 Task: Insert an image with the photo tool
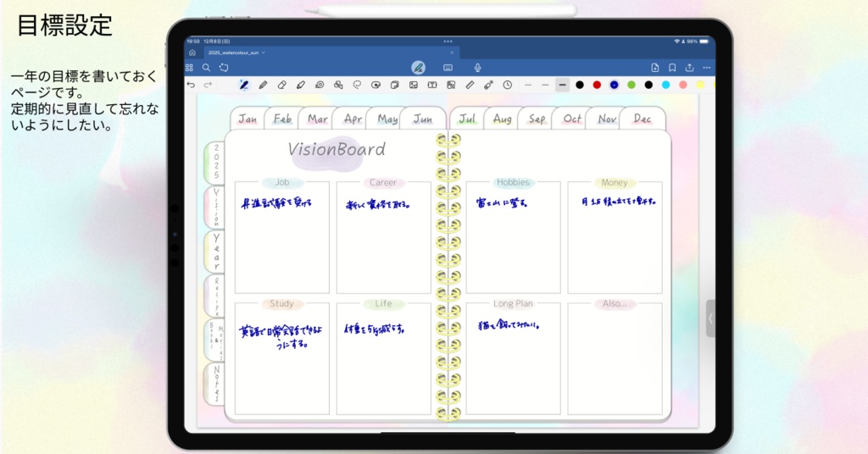click(414, 85)
